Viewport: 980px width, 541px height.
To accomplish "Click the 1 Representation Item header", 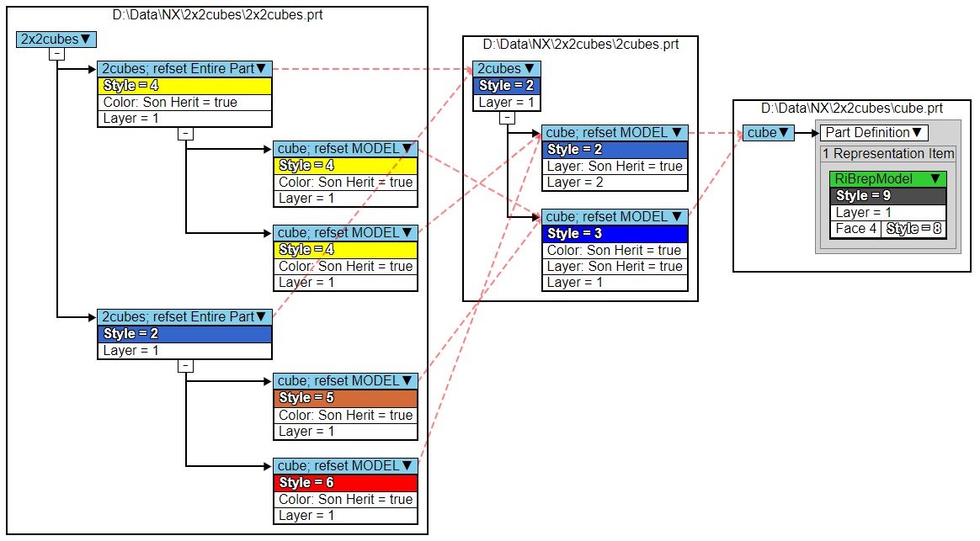I will pos(888,154).
